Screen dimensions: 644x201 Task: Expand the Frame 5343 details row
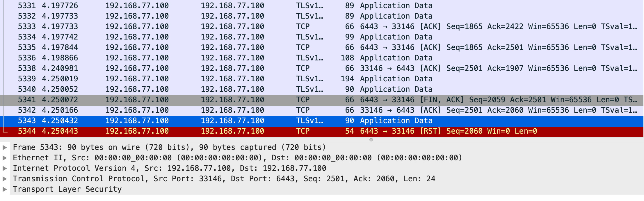click(5, 147)
